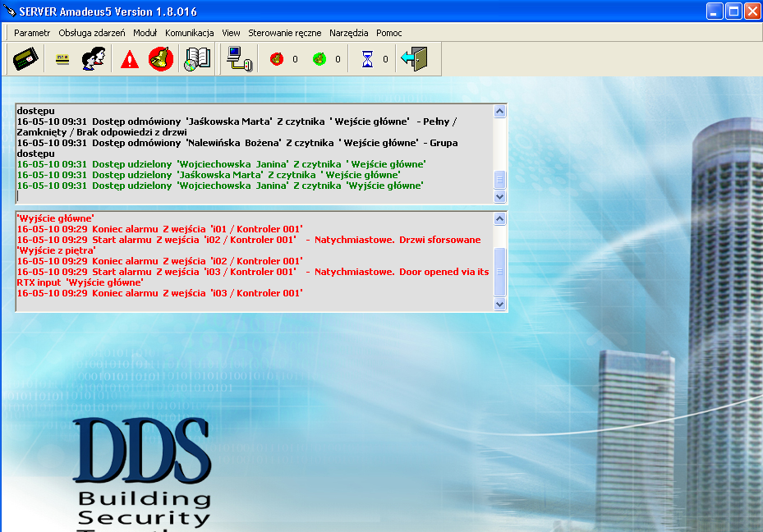Click down arrow of access log scrollbar
Image resolution: width=763 pixels, height=532 pixels.
point(499,196)
